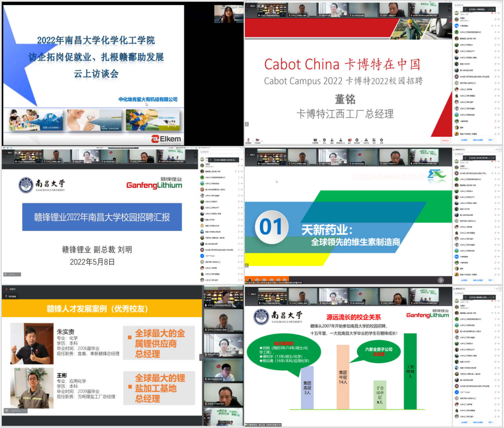
Task: Select three-people green banner thumbnail in Ganfeng title window
Action: pos(172,156)
